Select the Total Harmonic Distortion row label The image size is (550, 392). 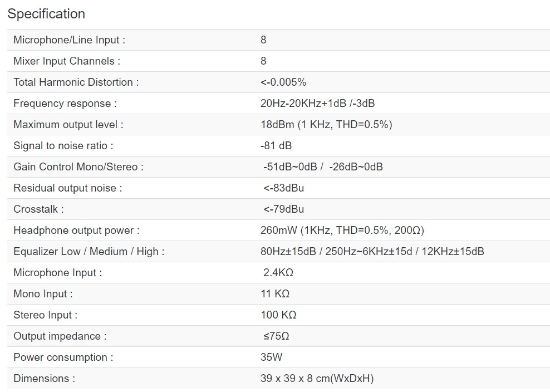point(76,82)
